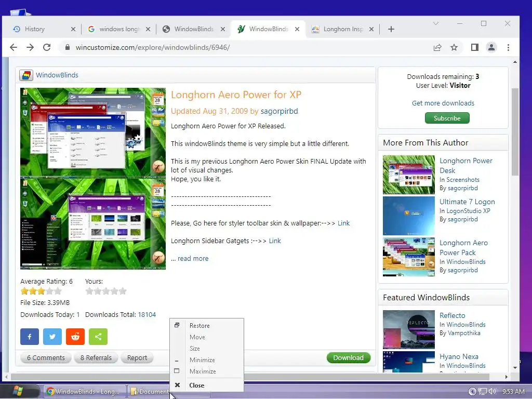Open the 8 Referrals section

96,357
